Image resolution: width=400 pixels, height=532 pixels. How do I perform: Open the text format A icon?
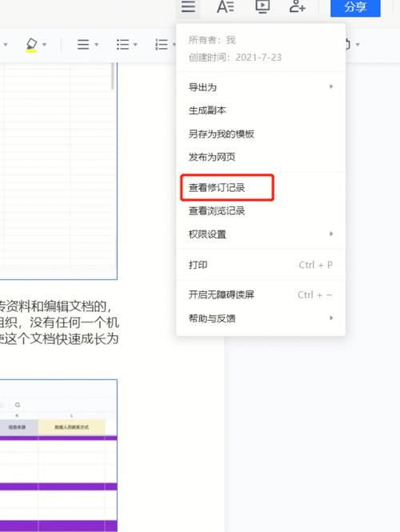(x=226, y=6)
